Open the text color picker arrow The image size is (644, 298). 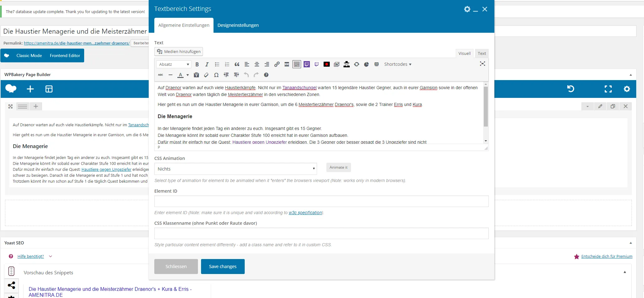click(188, 75)
